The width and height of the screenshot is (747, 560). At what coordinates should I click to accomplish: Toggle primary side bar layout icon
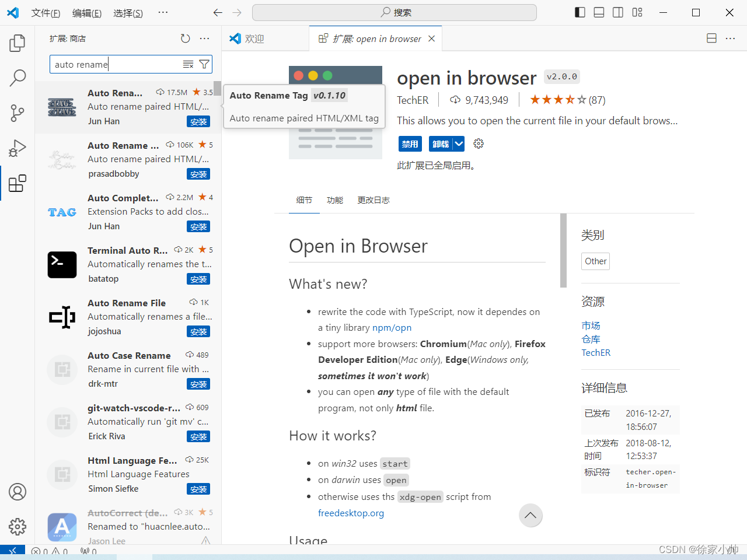[x=580, y=12]
